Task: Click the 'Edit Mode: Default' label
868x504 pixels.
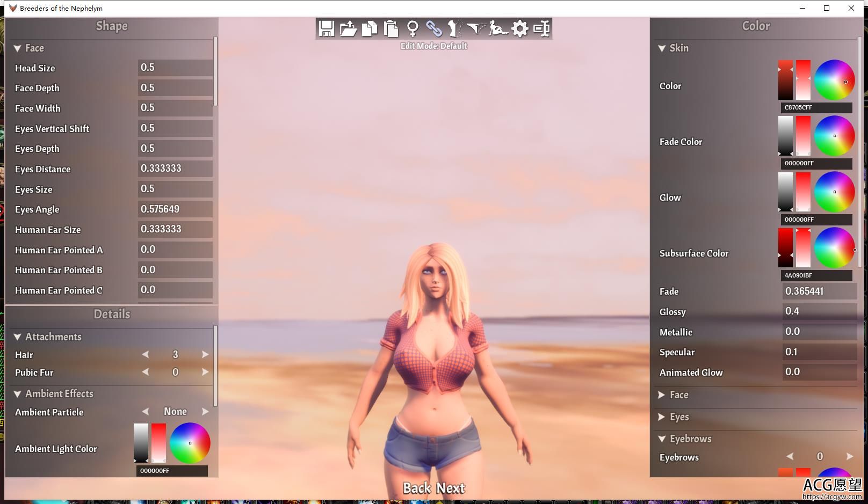Action: [434, 46]
